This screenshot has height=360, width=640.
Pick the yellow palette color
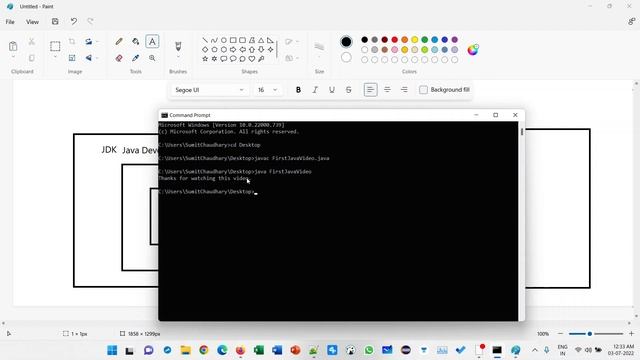[414, 40]
